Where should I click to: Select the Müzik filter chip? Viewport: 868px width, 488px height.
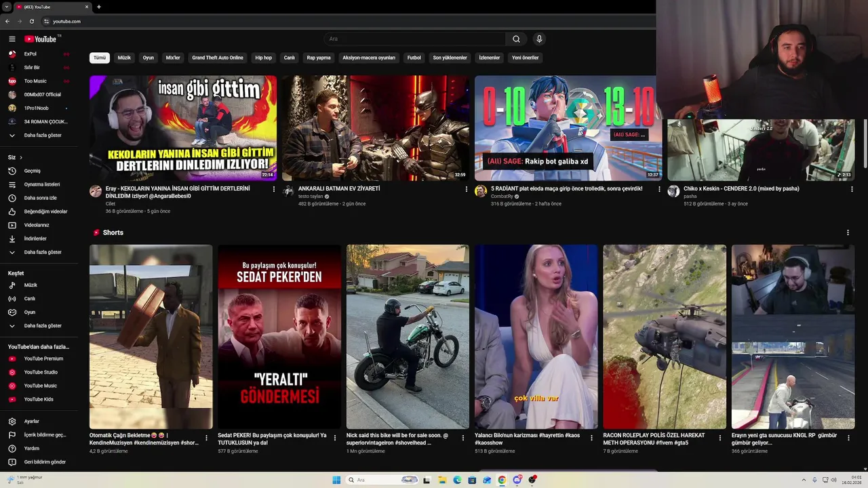click(x=124, y=58)
